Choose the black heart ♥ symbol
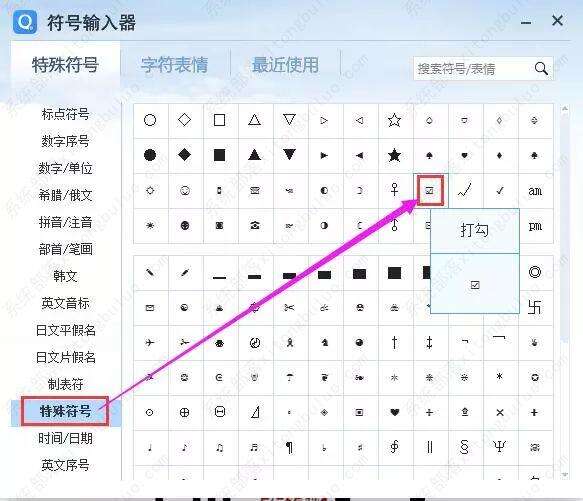 click(394, 412)
